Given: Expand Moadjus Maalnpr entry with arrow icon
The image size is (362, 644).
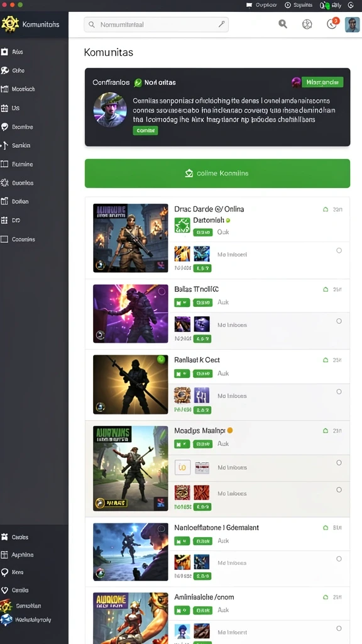Looking at the screenshot, I should (326, 431).
